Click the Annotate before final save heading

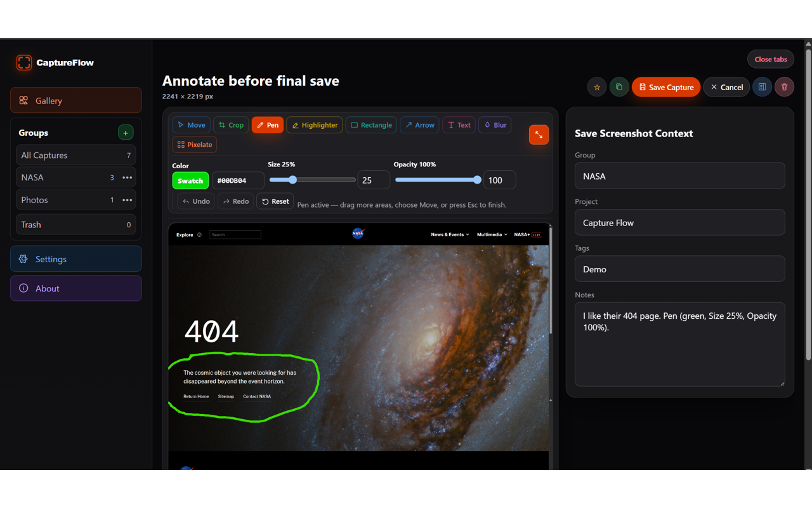(251, 81)
